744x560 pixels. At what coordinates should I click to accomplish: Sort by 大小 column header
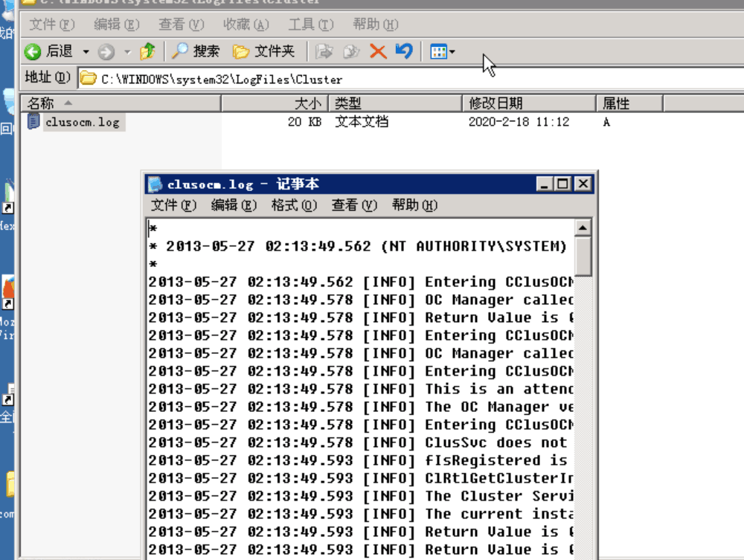(275, 103)
